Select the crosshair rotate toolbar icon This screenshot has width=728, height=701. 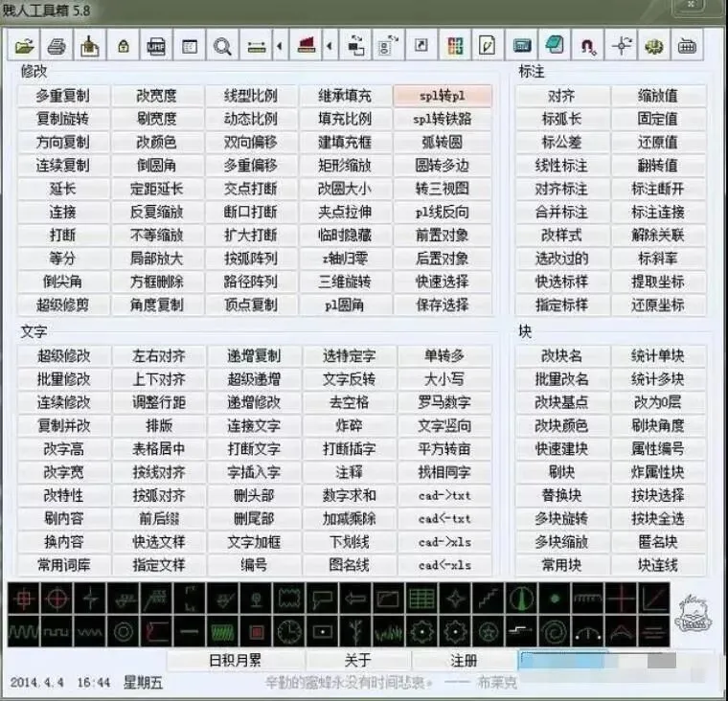(622, 46)
